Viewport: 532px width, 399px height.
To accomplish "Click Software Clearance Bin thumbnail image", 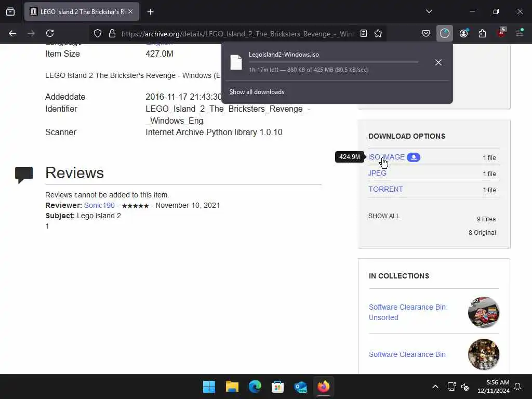I will click(484, 354).
